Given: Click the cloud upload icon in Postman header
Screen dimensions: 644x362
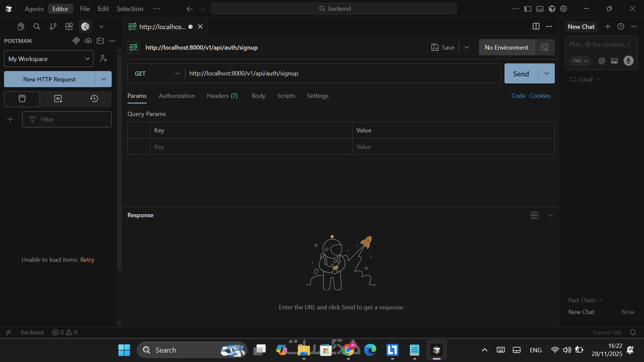Looking at the screenshot, I should coord(88,41).
